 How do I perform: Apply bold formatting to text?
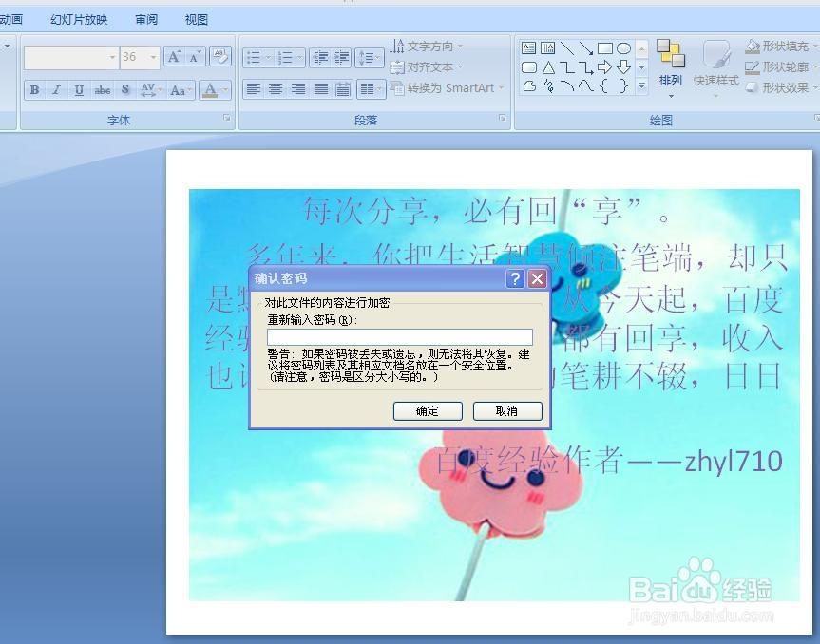(x=33, y=89)
